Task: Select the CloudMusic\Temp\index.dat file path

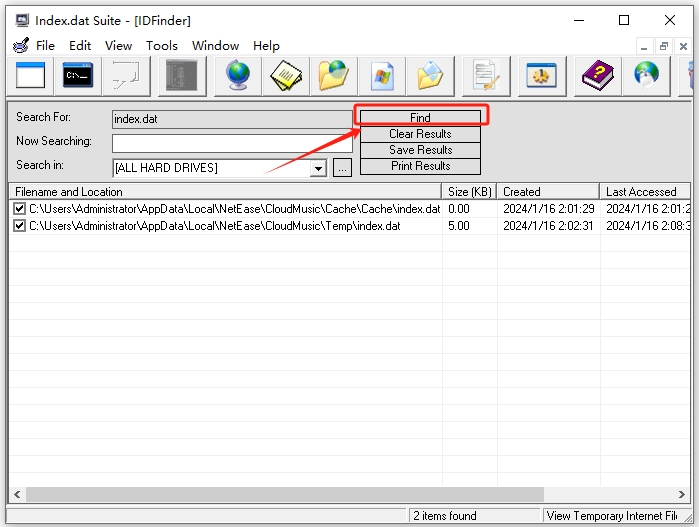Action: (x=214, y=226)
